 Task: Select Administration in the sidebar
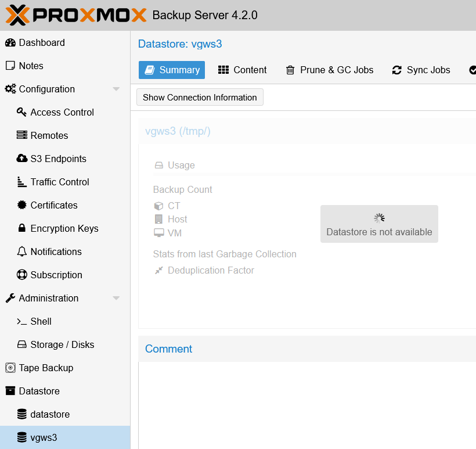point(65,298)
